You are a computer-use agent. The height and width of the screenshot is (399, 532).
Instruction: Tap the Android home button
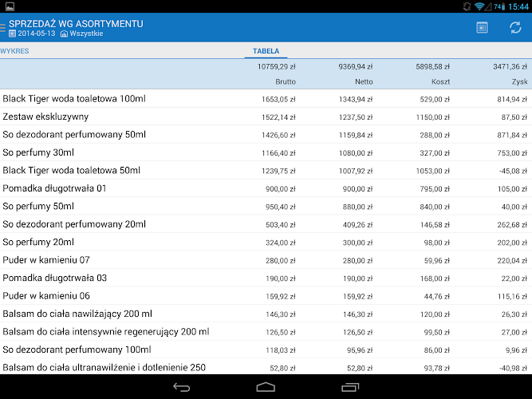pos(266,387)
